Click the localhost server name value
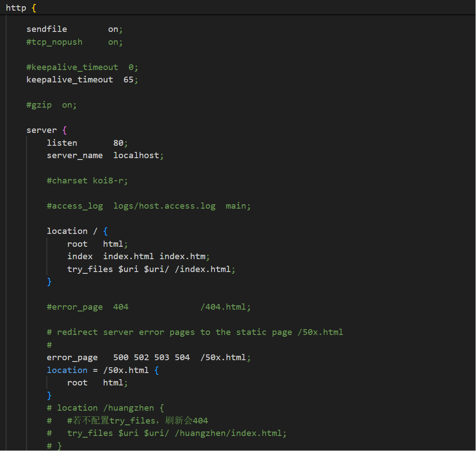 (136, 156)
